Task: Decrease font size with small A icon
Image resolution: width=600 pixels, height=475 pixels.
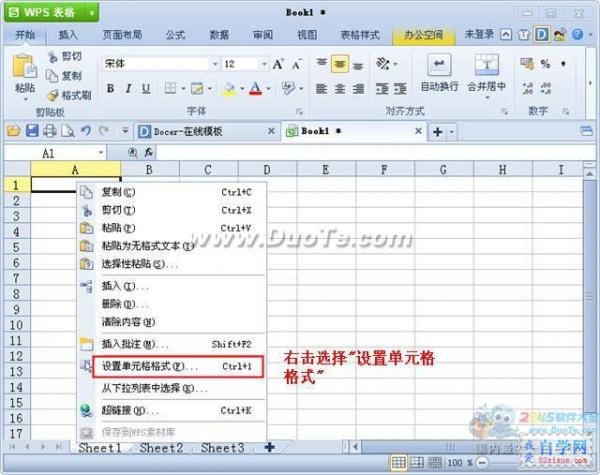Action: (x=297, y=64)
